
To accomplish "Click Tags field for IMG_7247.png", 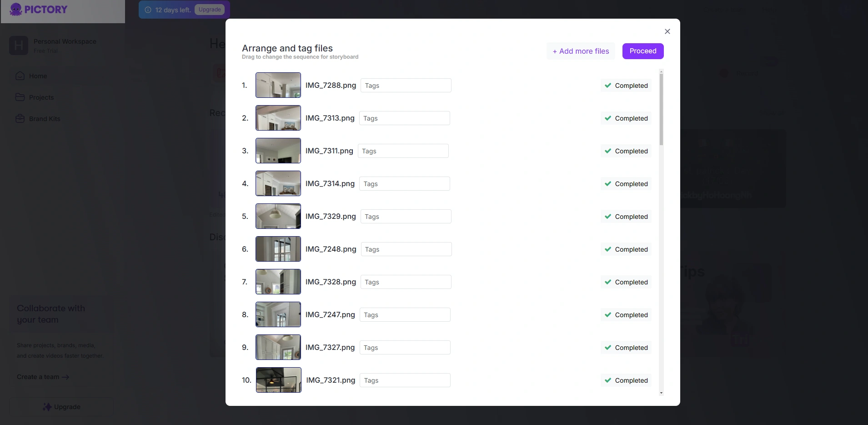I will [x=405, y=315].
